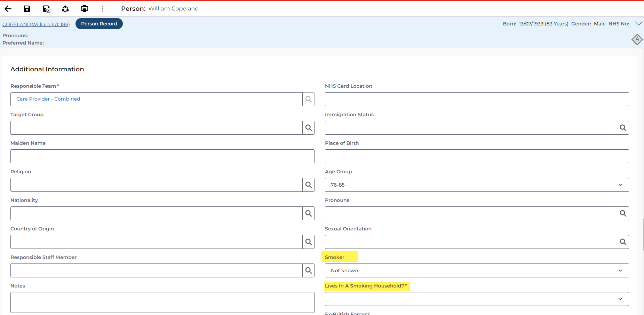
Task: Click the Target Group text field
Action: pyautogui.click(x=157, y=128)
